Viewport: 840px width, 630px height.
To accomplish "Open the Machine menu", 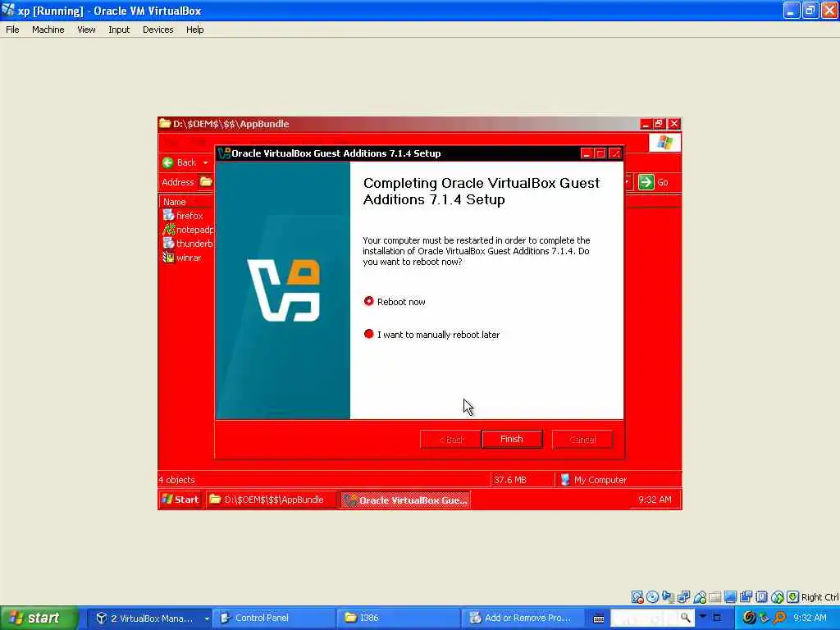I will click(x=48, y=30).
